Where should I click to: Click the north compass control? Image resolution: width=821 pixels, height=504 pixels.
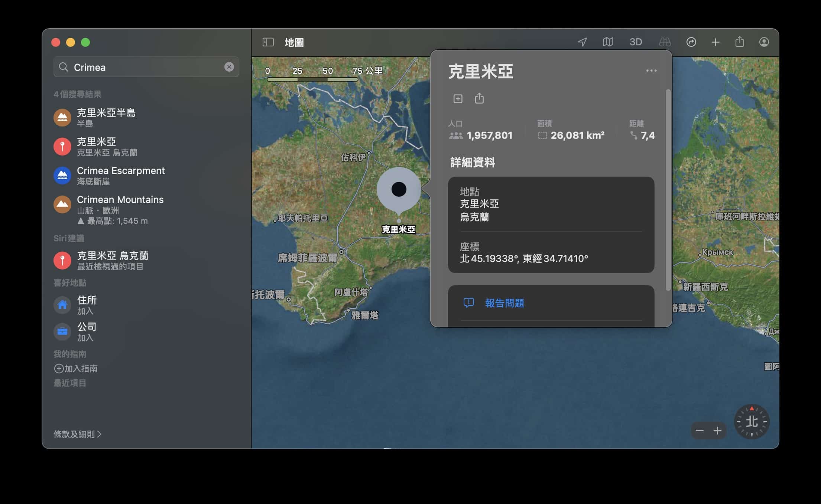pos(752,422)
